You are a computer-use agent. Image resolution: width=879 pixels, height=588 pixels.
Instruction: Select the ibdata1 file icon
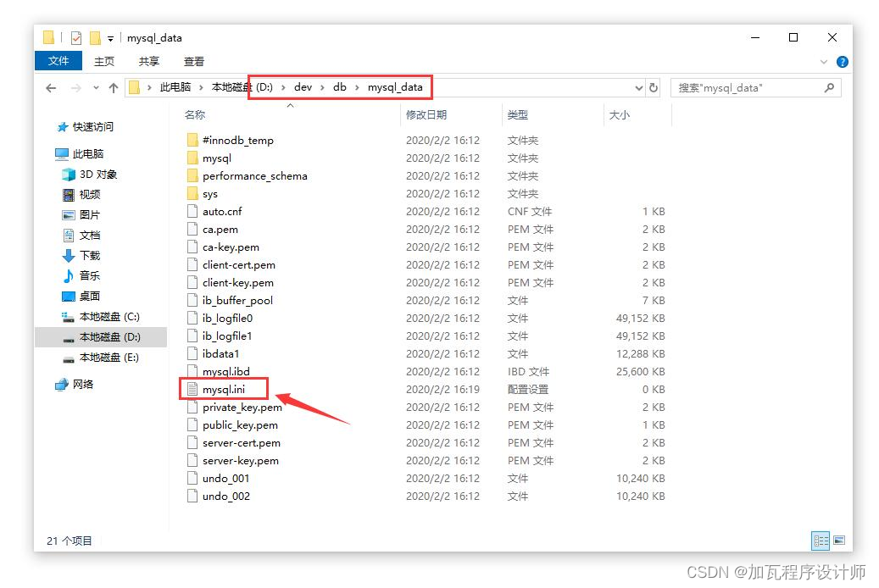tap(192, 353)
